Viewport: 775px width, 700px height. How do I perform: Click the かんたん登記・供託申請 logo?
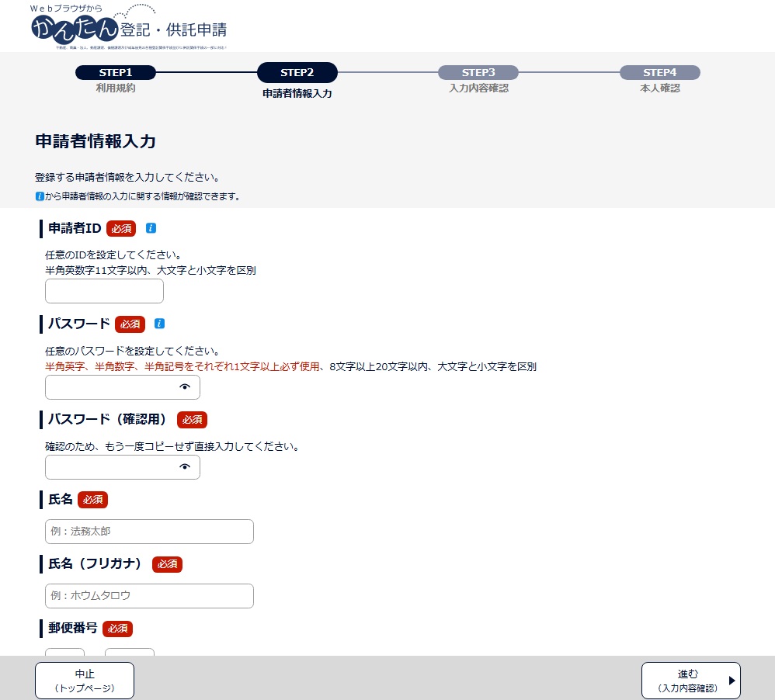click(x=129, y=28)
